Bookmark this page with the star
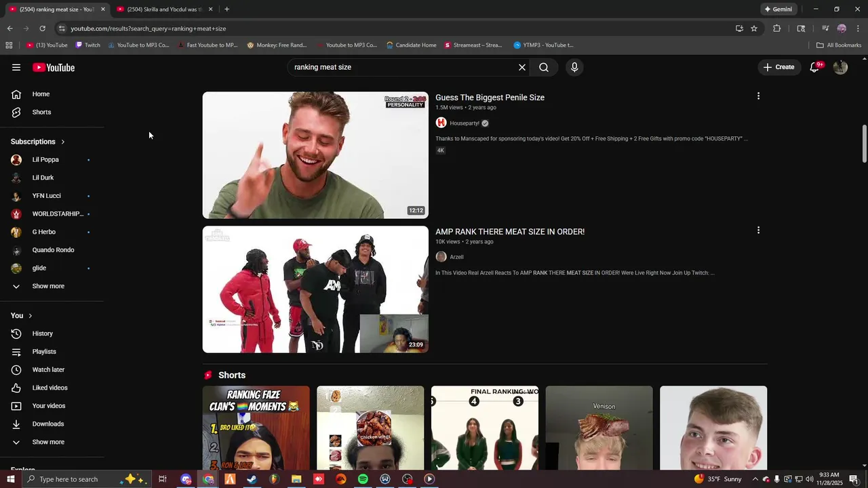The image size is (868, 488). click(x=754, y=28)
